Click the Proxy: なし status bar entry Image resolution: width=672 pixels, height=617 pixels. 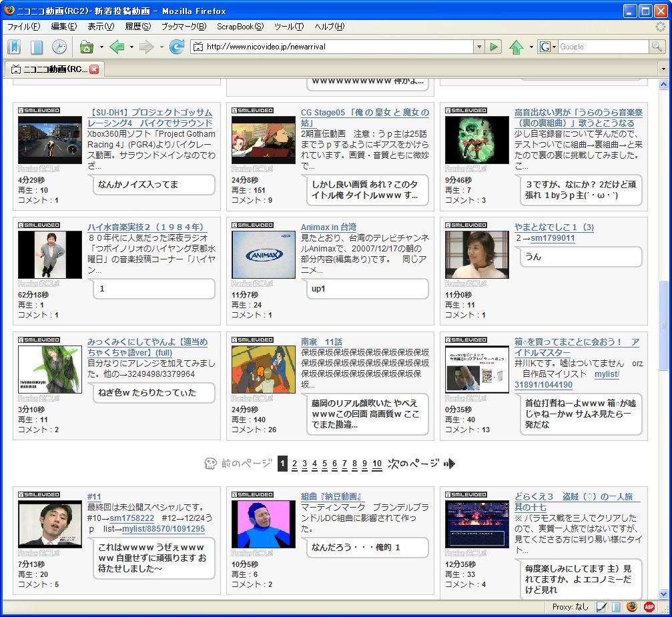click(x=570, y=607)
